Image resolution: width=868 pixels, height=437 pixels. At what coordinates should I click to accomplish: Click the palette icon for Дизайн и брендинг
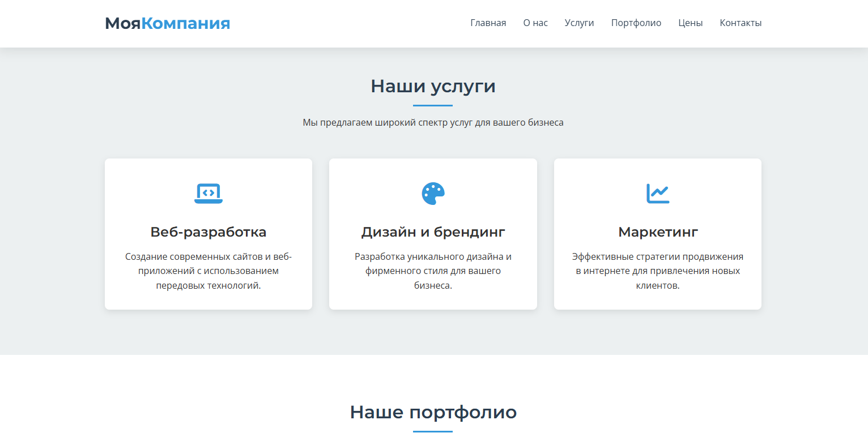tap(433, 194)
